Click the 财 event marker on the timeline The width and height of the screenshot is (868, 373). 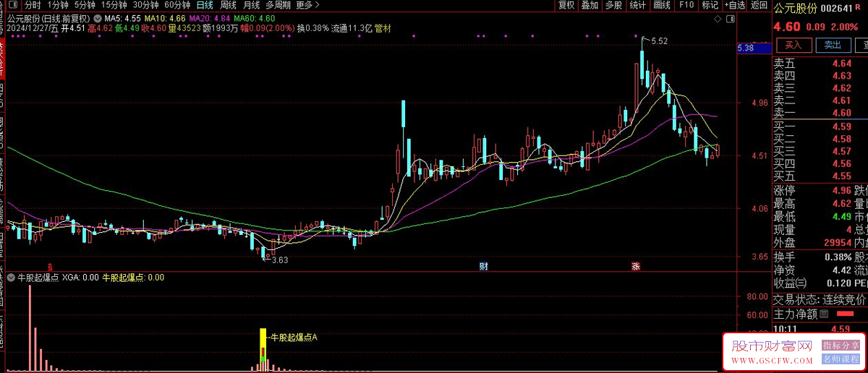[x=483, y=266]
